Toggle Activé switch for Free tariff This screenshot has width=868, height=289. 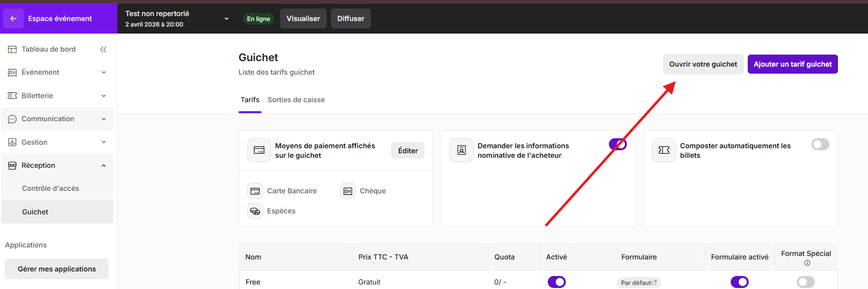click(x=557, y=282)
